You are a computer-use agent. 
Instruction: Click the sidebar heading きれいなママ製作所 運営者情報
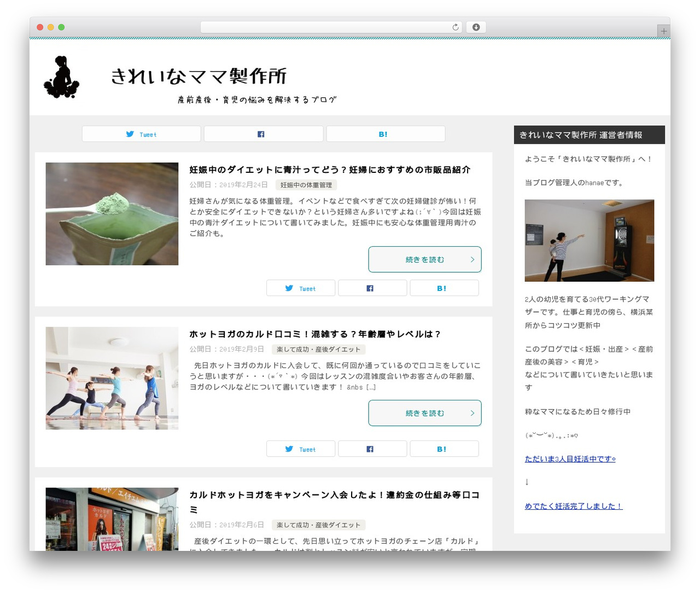click(x=590, y=135)
